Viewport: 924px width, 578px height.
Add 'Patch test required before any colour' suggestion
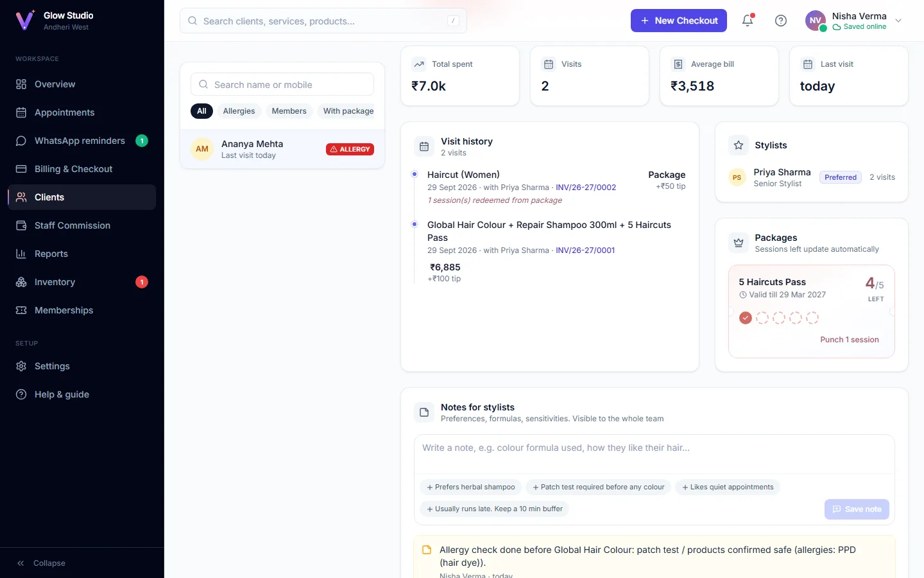coord(598,487)
